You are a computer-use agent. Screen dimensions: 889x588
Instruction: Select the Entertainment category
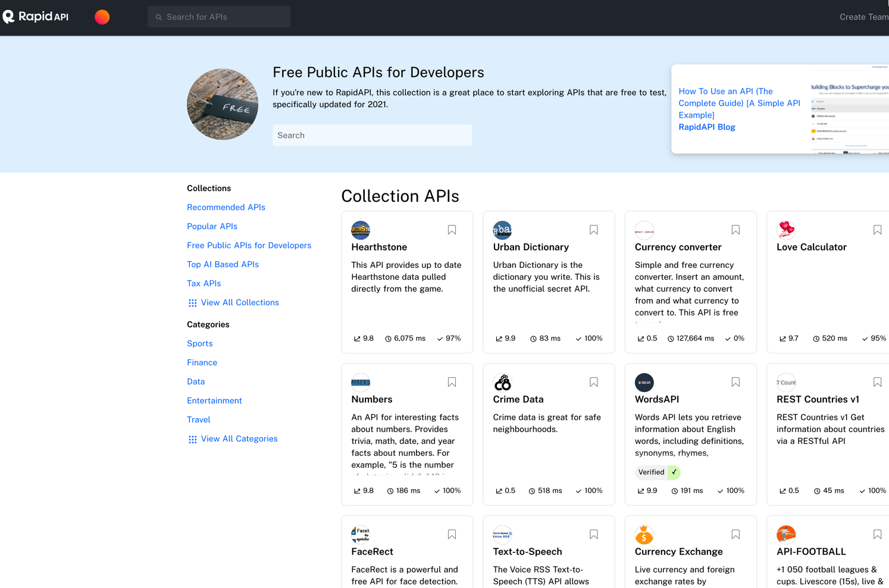214,401
